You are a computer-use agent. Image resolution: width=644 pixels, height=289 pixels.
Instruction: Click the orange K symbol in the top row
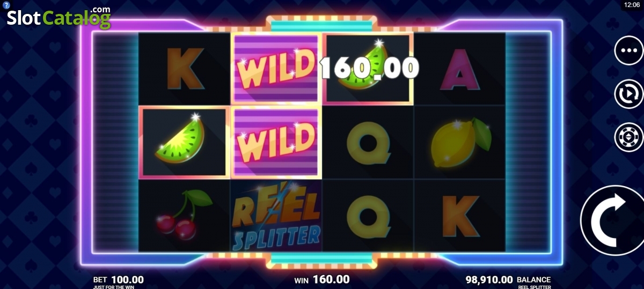coord(185,68)
